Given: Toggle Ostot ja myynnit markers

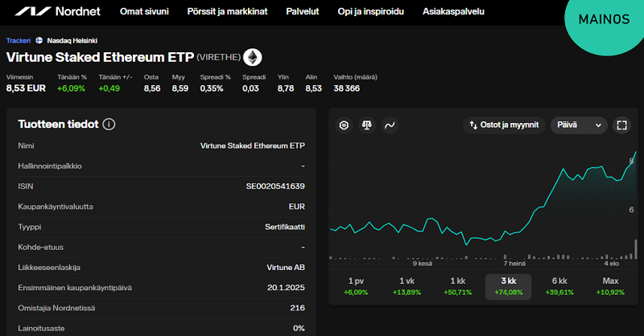Looking at the screenshot, I should tap(504, 125).
